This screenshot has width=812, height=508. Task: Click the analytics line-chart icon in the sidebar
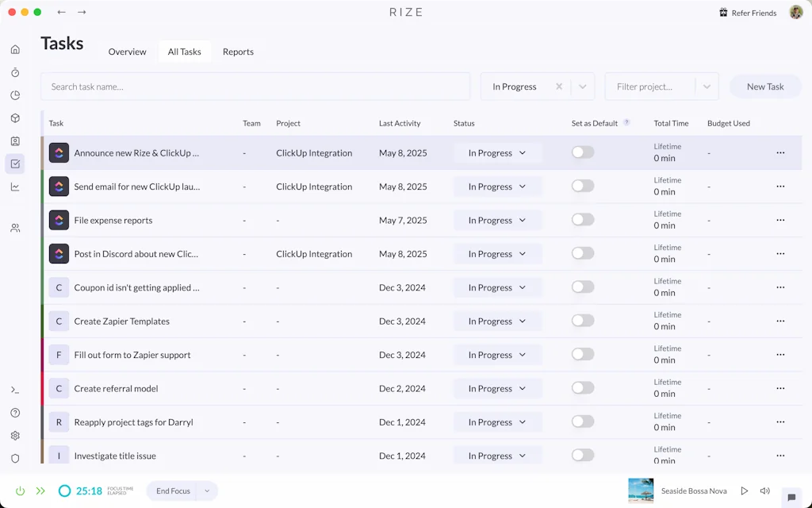coord(15,186)
